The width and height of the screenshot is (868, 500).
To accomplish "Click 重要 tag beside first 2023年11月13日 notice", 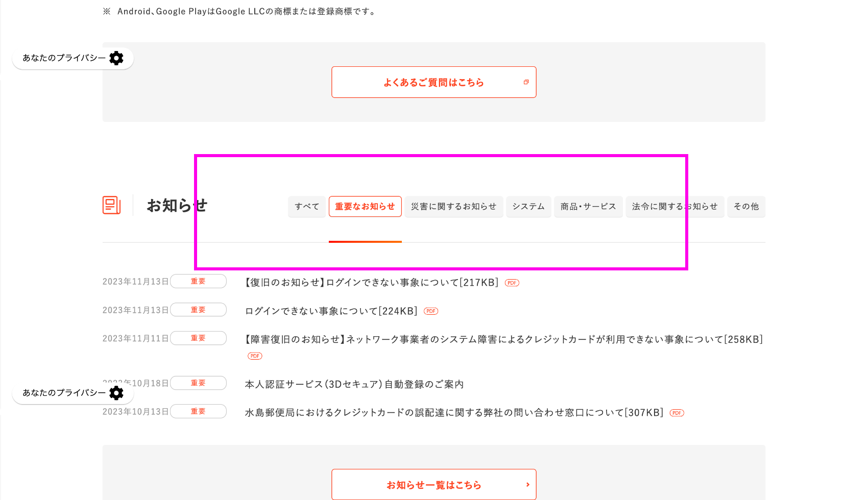I will point(198,281).
